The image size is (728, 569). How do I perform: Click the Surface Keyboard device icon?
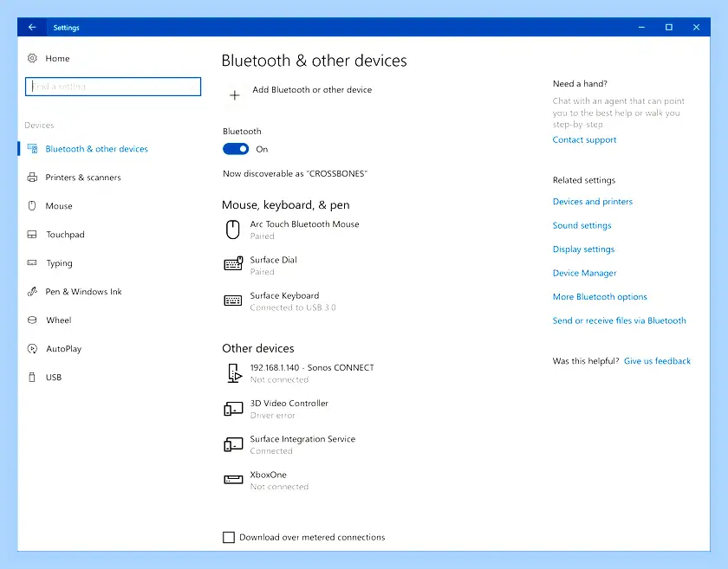click(233, 301)
